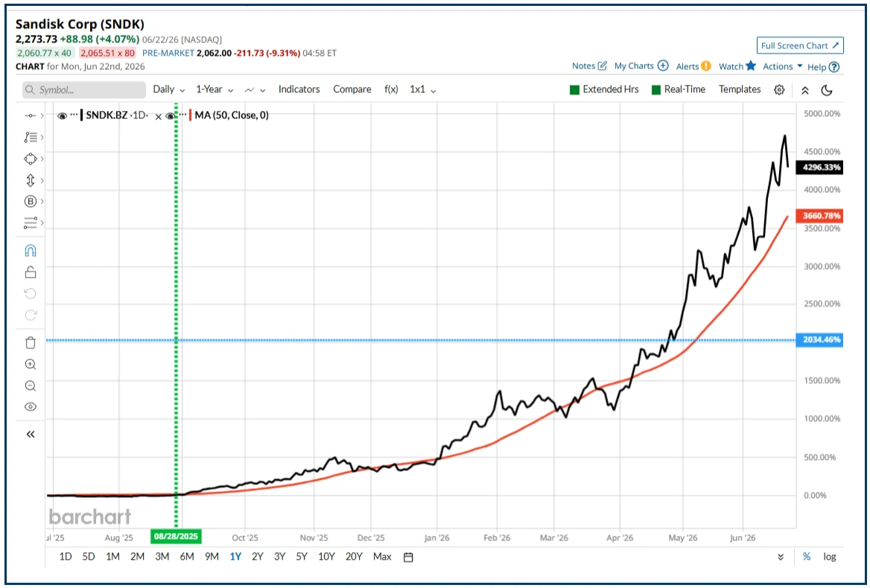
Task: Open the Daily frequency dropdown
Action: (168, 89)
